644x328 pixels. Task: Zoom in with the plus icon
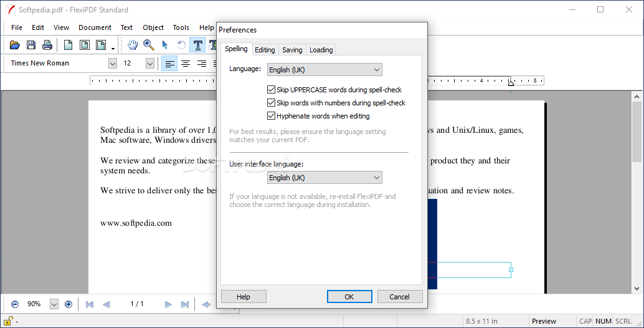pyautogui.click(x=69, y=304)
